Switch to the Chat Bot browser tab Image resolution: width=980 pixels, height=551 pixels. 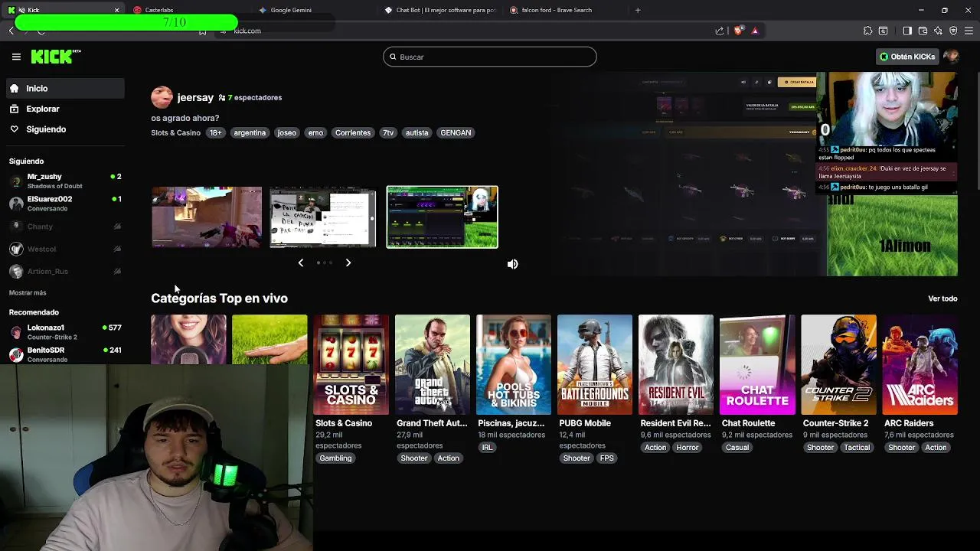(439, 10)
